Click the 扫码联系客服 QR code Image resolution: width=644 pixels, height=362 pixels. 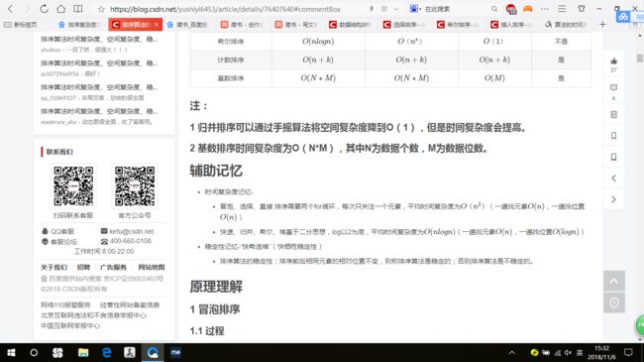pos(73,185)
